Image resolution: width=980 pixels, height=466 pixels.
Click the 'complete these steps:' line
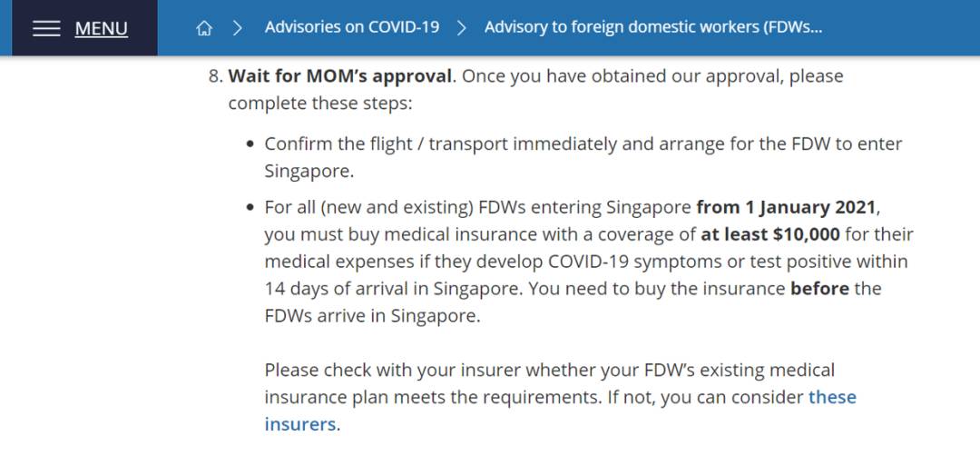pos(320,104)
